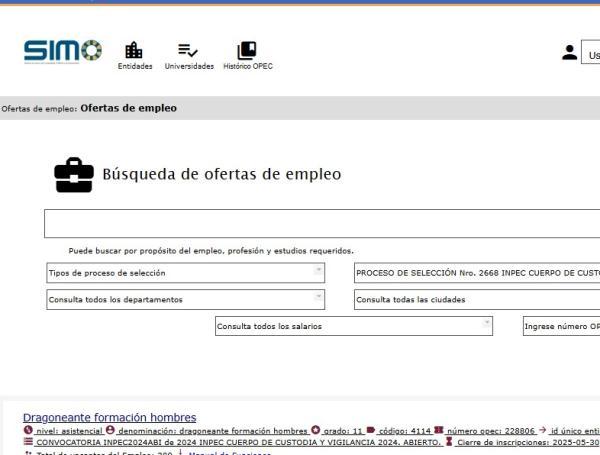Click CONVOCATORIA INPEC2024ABI link text
The width and height of the screenshot is (600, 455).
[x=239, y=442]
